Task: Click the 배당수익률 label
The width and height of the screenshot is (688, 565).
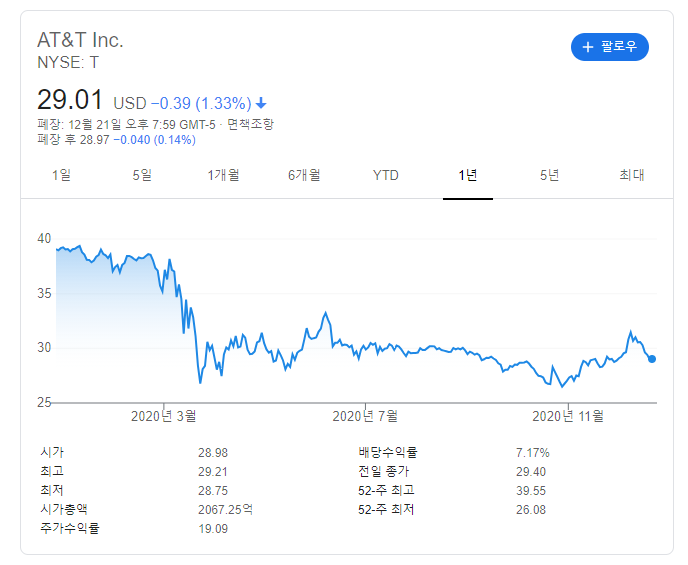Action: tap(387, 452)
